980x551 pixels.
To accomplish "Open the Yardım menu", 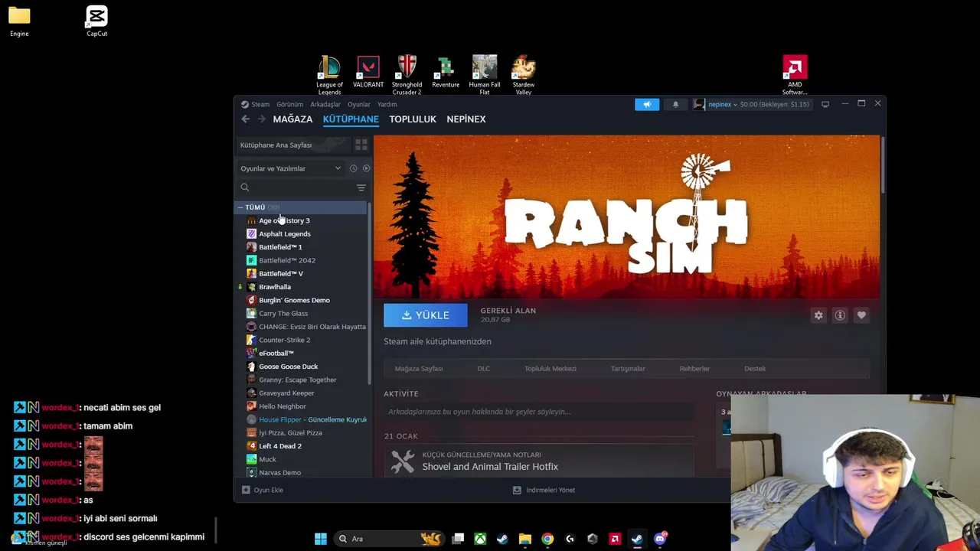I will pos(387,104).
